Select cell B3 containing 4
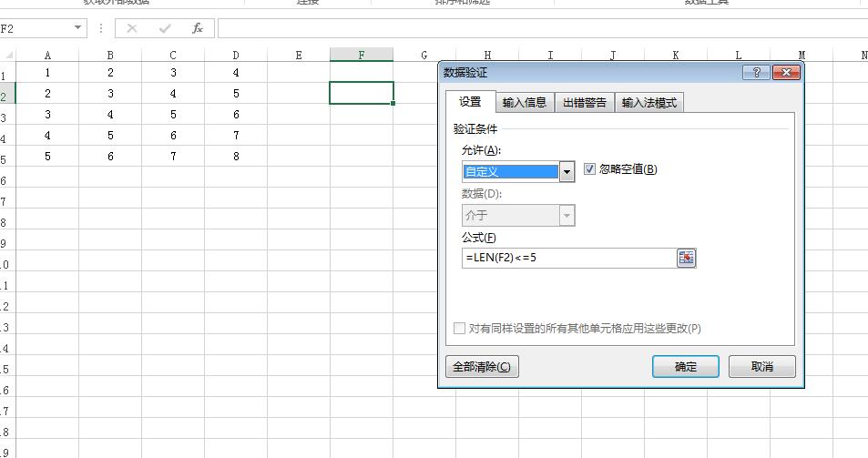868x458 pixels. click(x=110, y=115)
